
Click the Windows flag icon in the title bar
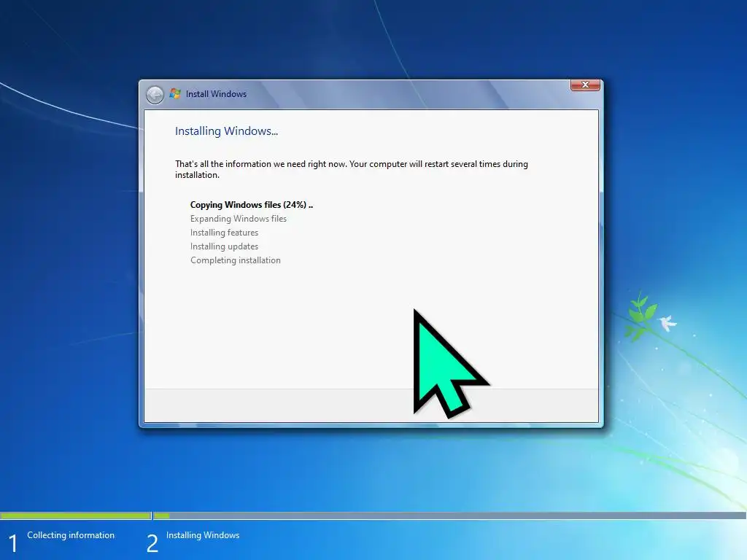[175, 94]
